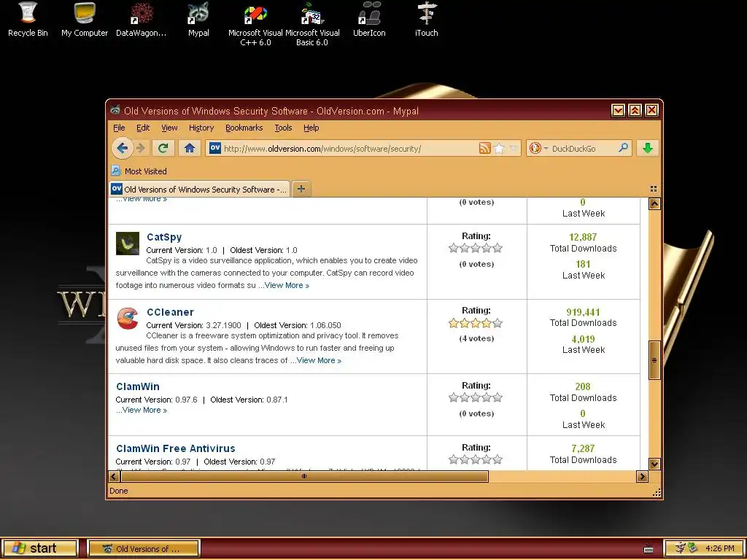Select Microsoft Visual Basic 6.0 shortcut
The height and width of the screenshot is (560, 747).
pos(312,24)
